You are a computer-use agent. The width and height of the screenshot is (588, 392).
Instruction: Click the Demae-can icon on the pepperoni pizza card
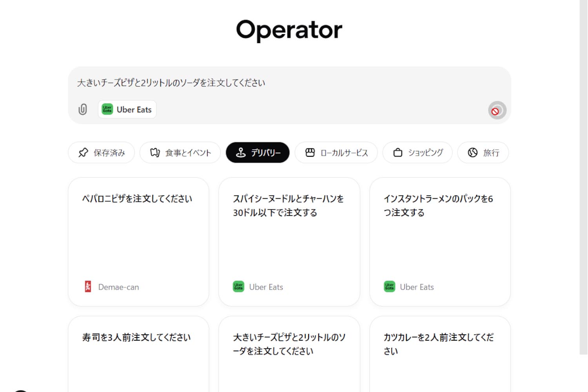point(88,287)
